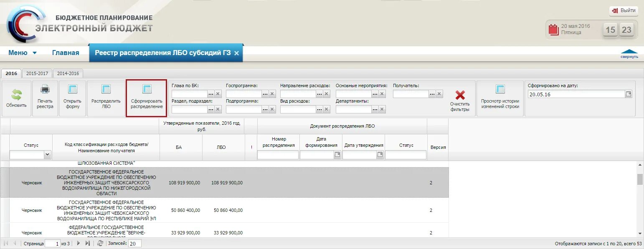Sort by the ЛБО column header
The width and height of the screenshot is (644, 249).
point(221,147)
